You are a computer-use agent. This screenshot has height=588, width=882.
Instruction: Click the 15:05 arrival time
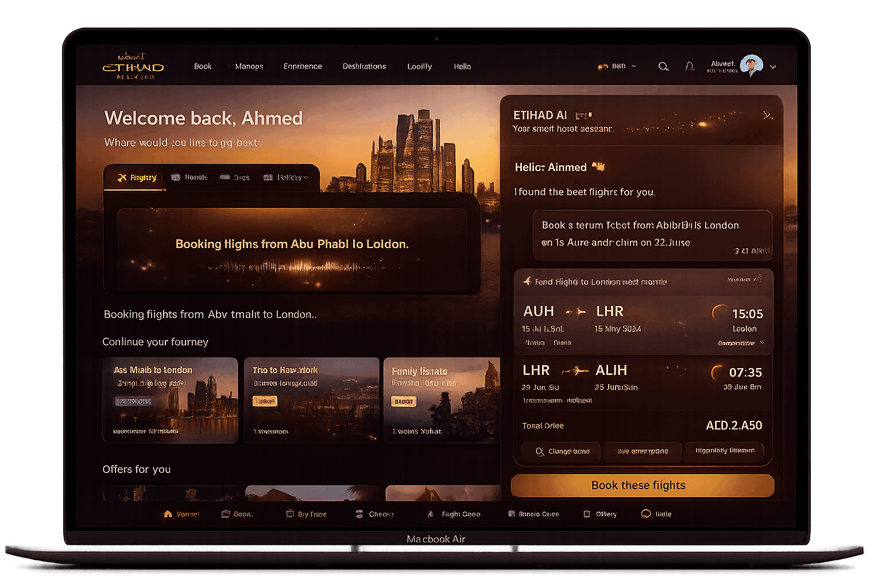click(748, 314)
